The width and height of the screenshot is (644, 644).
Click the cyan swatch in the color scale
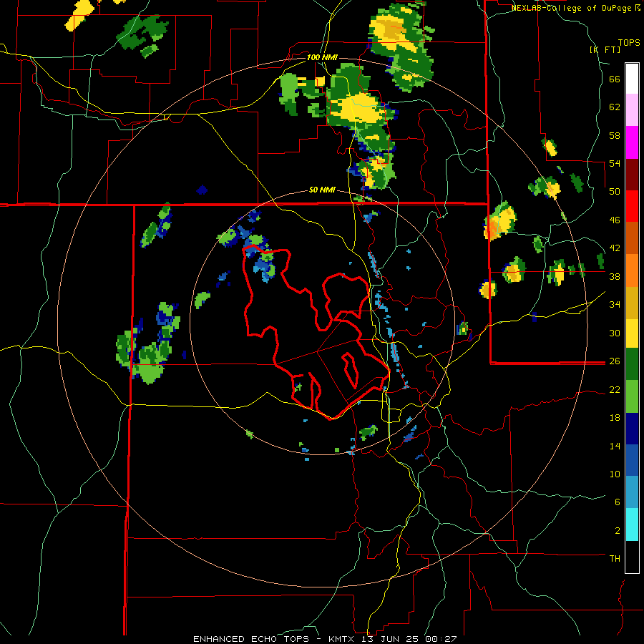[632, 524]
